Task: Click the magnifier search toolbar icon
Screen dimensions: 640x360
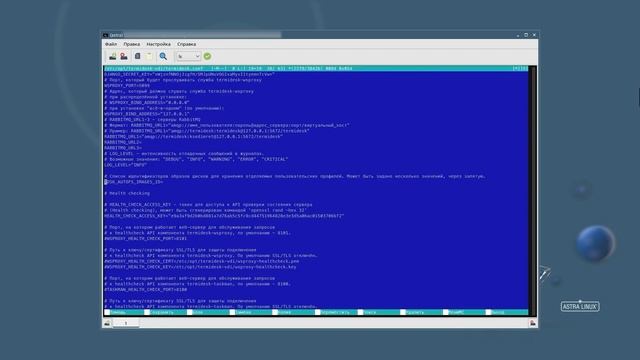Action: tap(163, 56)
